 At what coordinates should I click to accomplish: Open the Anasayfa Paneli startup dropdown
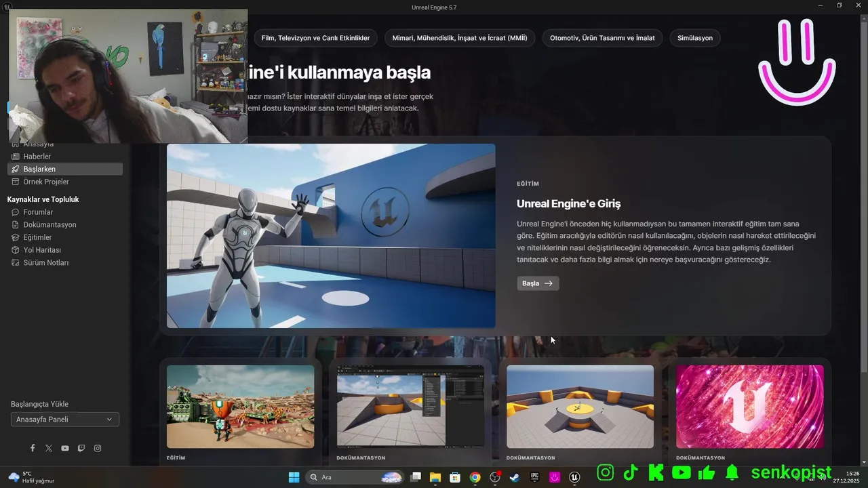point(65,420)
